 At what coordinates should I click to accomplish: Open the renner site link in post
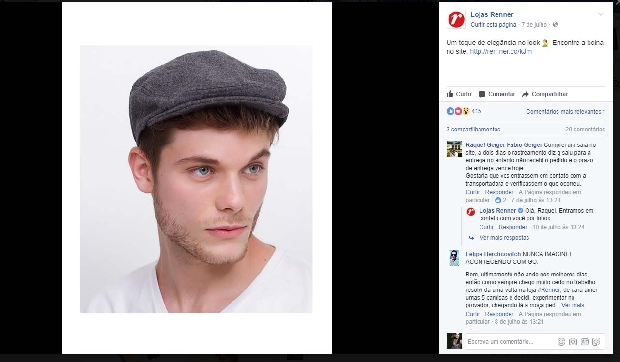pyautogui.click(x=501, y=51)
